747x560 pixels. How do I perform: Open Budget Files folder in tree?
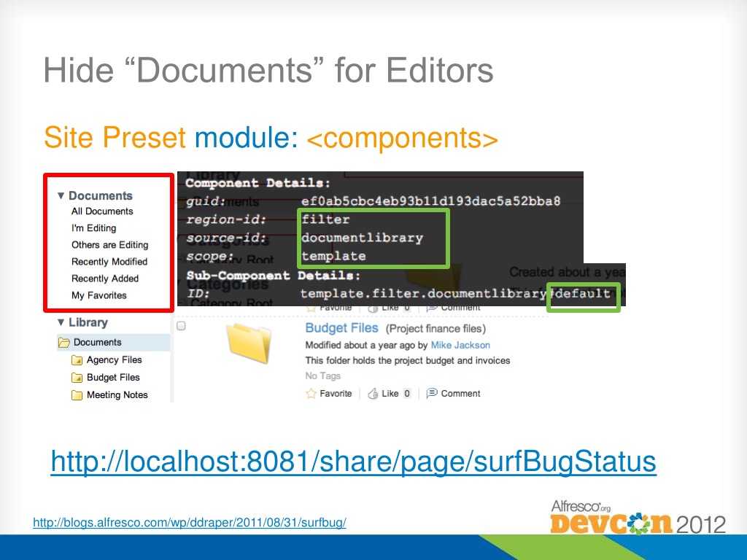[113, 377]
